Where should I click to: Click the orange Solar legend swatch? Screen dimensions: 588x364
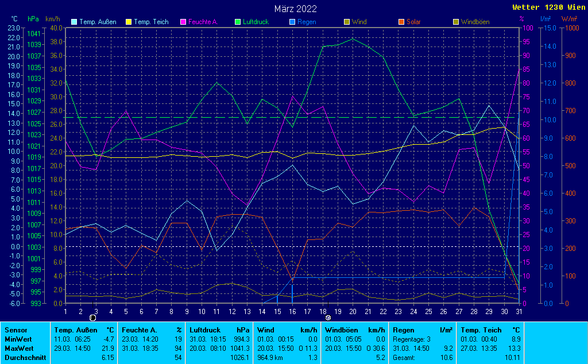click(401, 22)
